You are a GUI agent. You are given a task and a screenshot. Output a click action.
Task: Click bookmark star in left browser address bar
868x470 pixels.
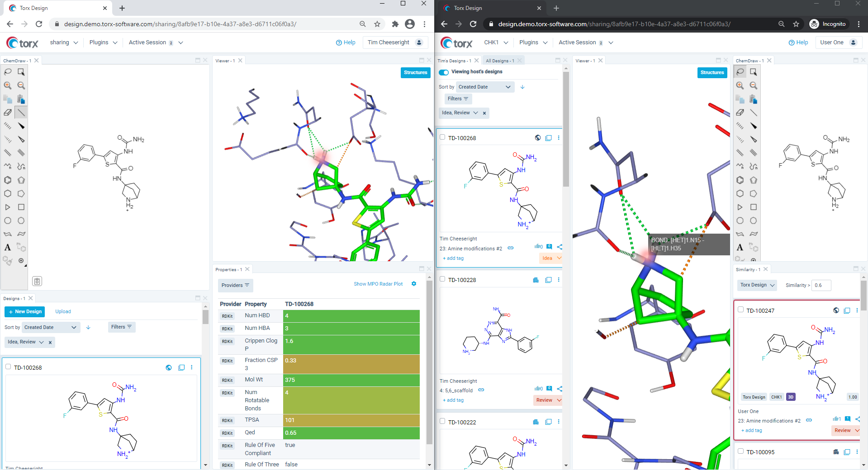coord(377,24)
